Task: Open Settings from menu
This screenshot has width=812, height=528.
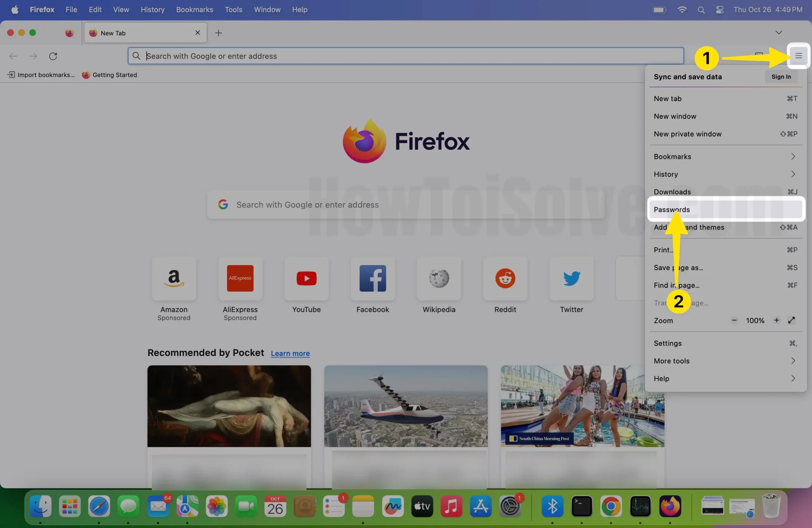Action: tap(725, 343)
